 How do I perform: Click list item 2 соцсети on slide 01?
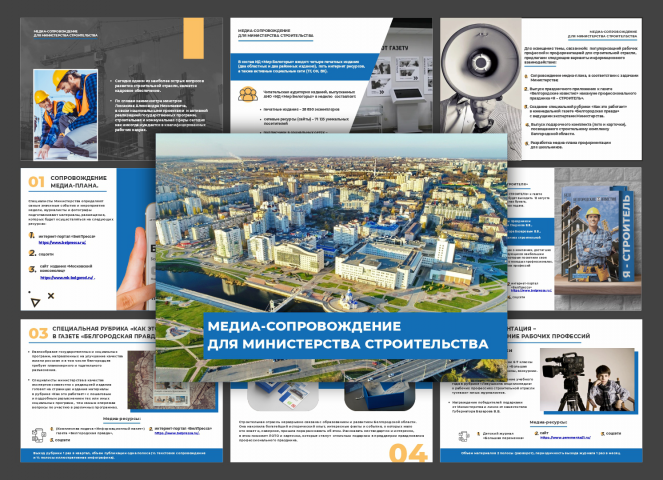(x=41, y=254)
